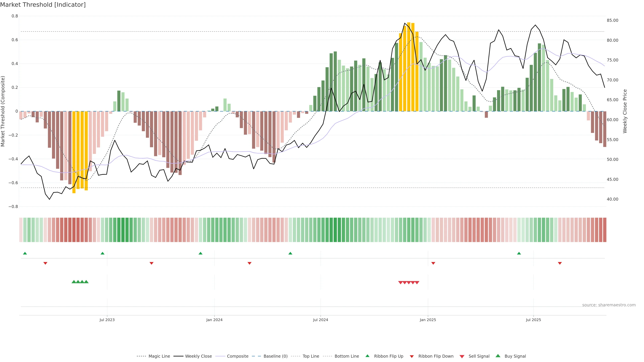
Task: Click the Jan 2024 x-axis label
Action: point(214,320)
